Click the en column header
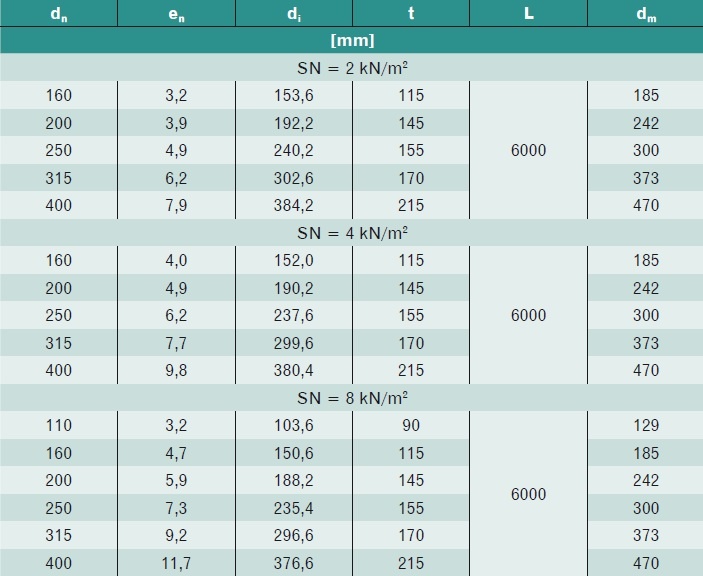The image size is (703, 576). 176,13
